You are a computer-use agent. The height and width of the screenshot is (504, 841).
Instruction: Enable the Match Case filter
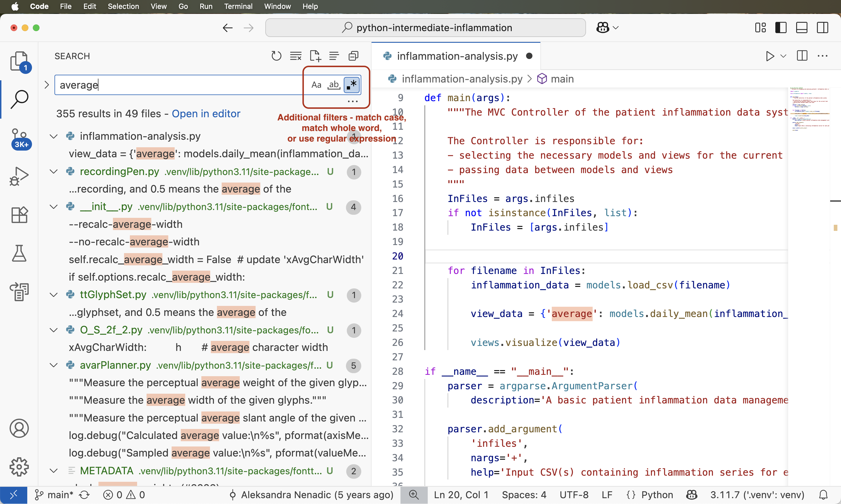coord(316,84)
